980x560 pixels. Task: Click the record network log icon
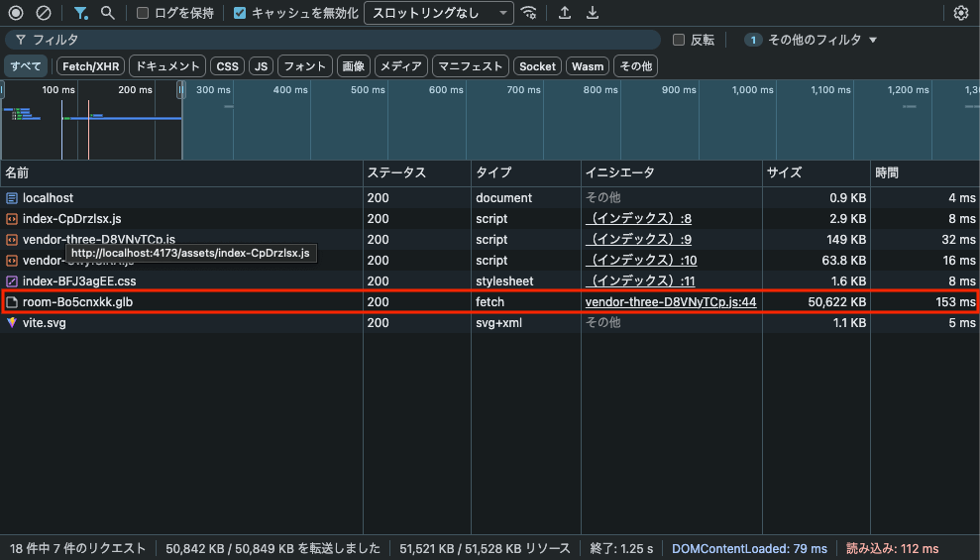pyautogui.click(x=16, y=13)
